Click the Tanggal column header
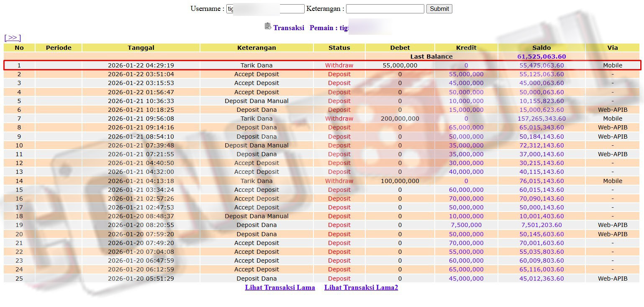This screenshot has width=644, height=307. click(141, 48)
